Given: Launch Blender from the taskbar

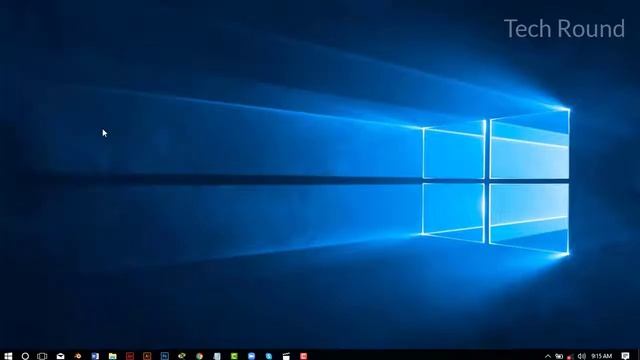Looking at the screenshot, I should click(x=78, y=356).
